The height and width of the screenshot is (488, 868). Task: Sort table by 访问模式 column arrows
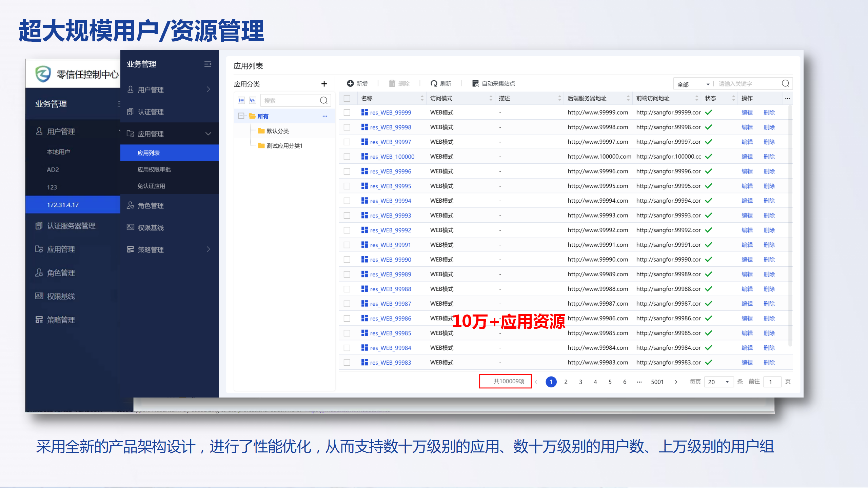[491, 98]
